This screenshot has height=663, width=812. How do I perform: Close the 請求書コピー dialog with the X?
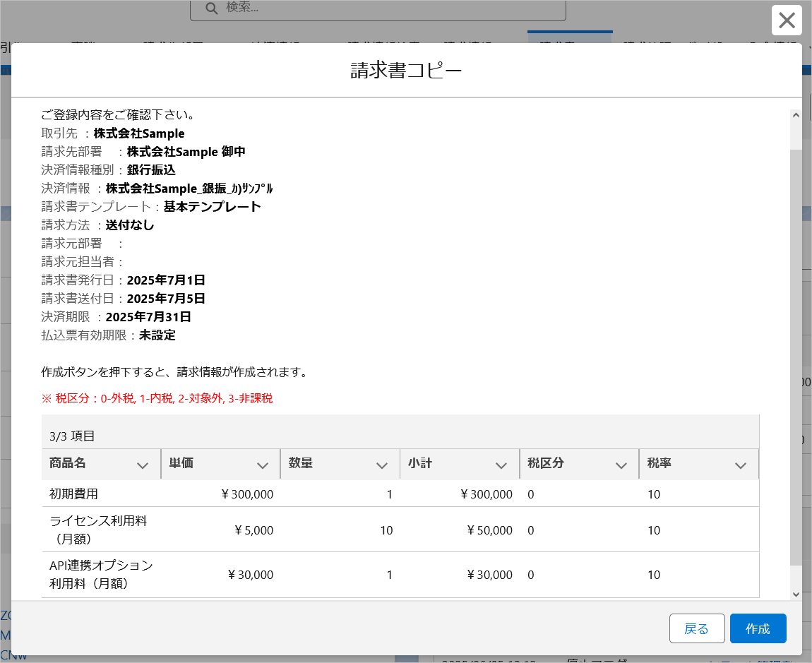point(787,20)
